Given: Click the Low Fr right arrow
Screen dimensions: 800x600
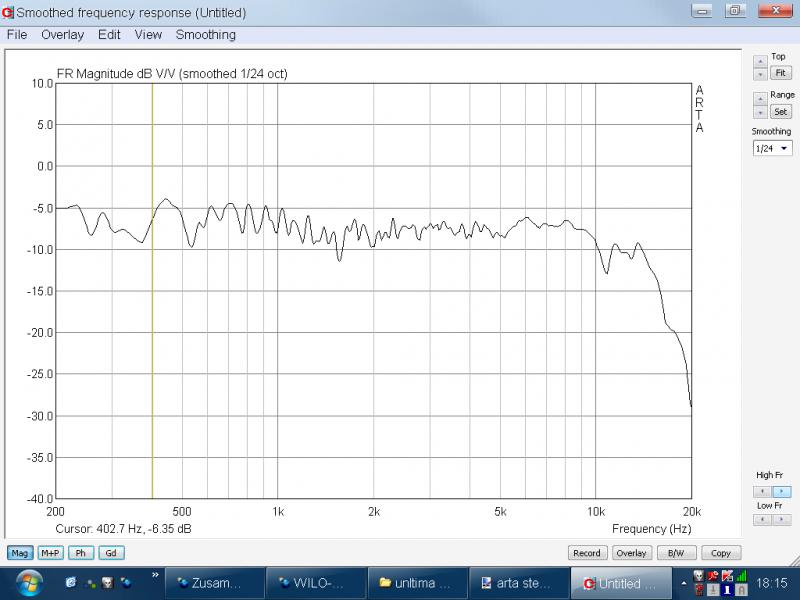Looking at the screenshot, I should coord(782,519).
